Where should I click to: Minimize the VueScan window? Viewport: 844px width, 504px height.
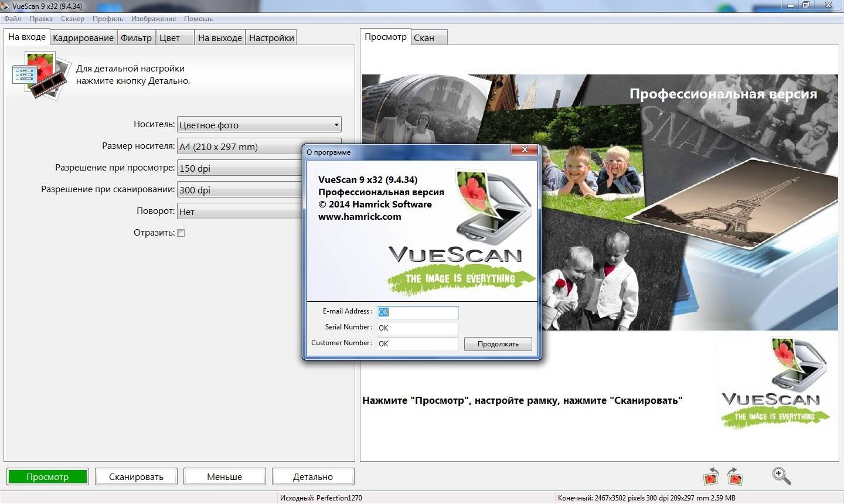pyautogui.click(x=791, y=5)
